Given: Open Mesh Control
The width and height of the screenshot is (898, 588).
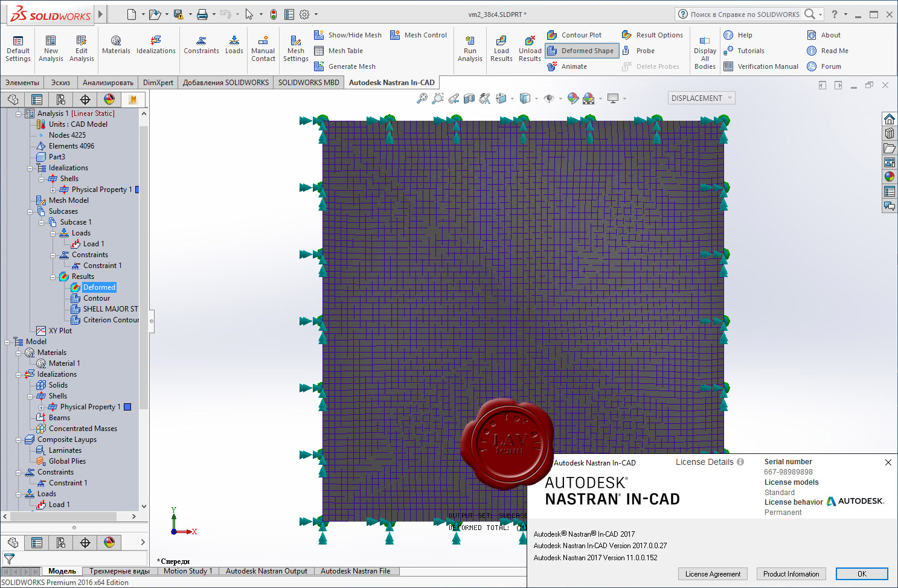Looking at the screenshot, I should tap(419, 35).
